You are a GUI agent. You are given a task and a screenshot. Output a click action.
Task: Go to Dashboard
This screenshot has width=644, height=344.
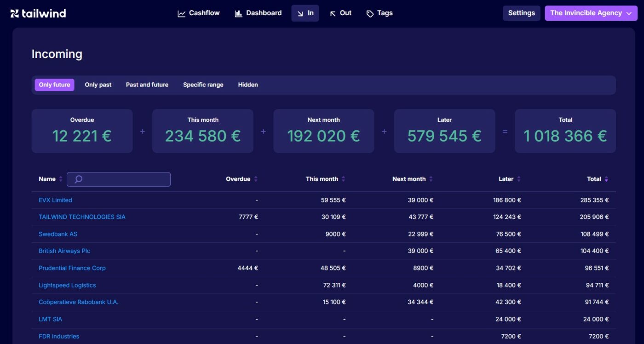pyautogui.click(x=258, y=13)
